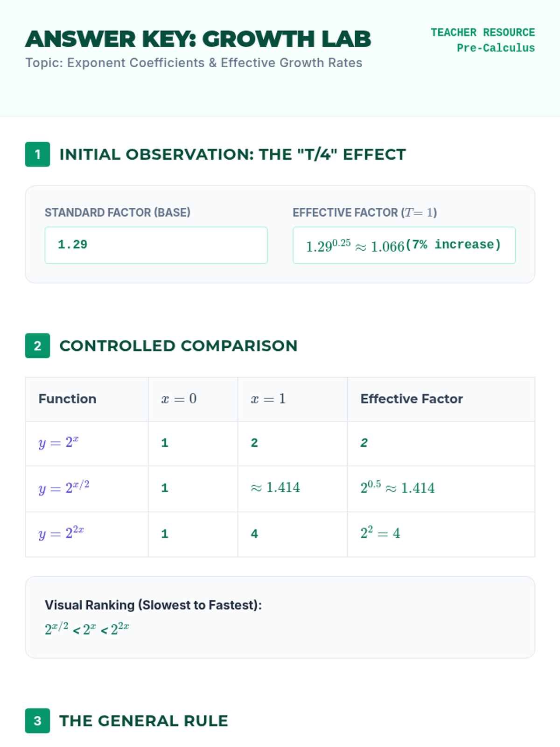Screen dimensions: 560x747
Task: Click the Teacher Resource label
Action: tap(483, 33)
